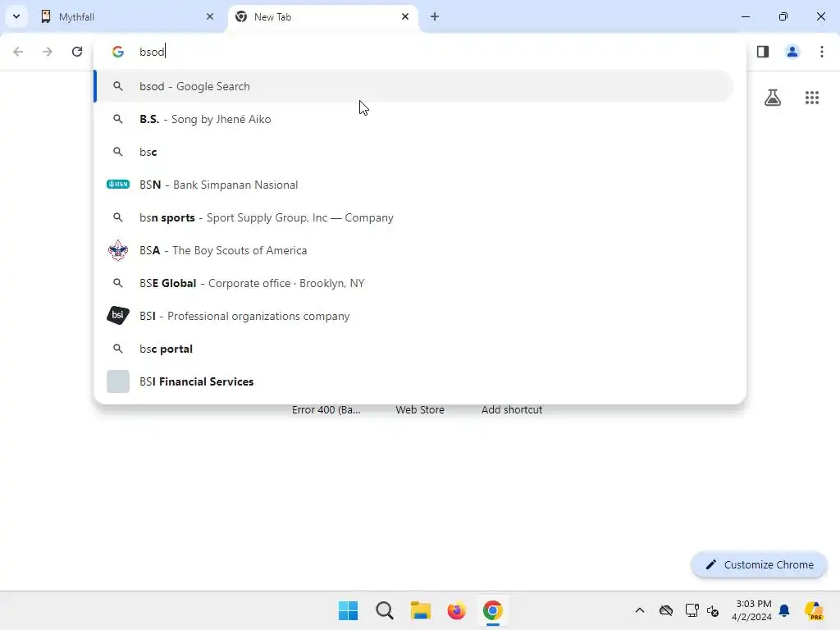The width and height of the screenshot is (840, 630).
Task: Open the Web Store shortcut
Action: [x=420, y=410]
